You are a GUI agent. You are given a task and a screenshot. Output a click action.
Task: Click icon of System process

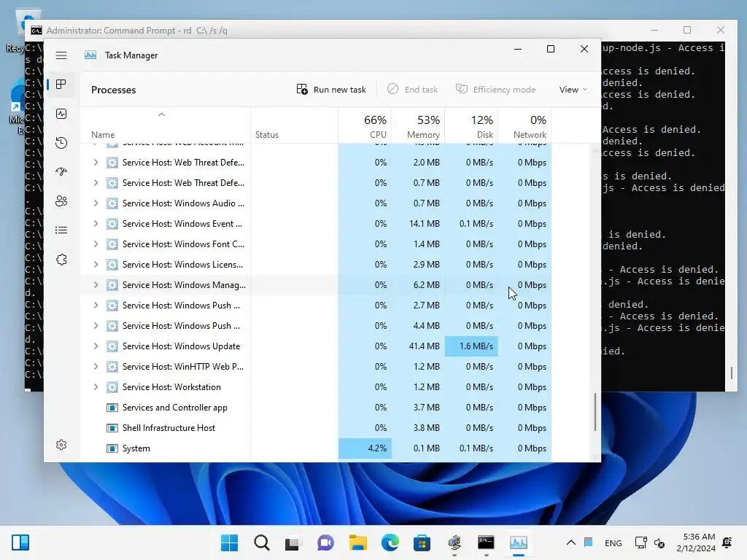pyautogui.click(x=112, y=448)
